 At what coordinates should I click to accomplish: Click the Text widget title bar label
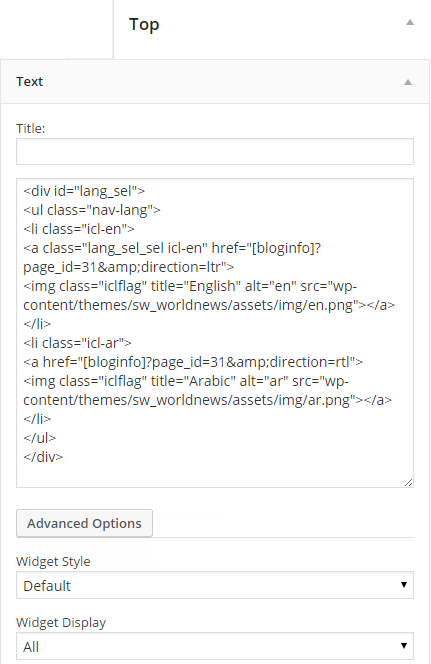click(29, 81)
